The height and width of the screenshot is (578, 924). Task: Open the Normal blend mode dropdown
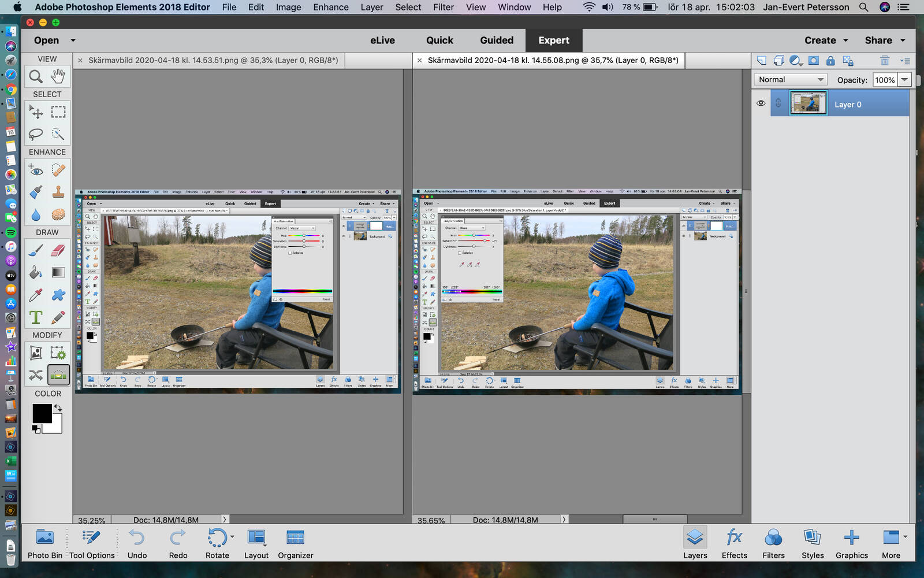[791, 80]
